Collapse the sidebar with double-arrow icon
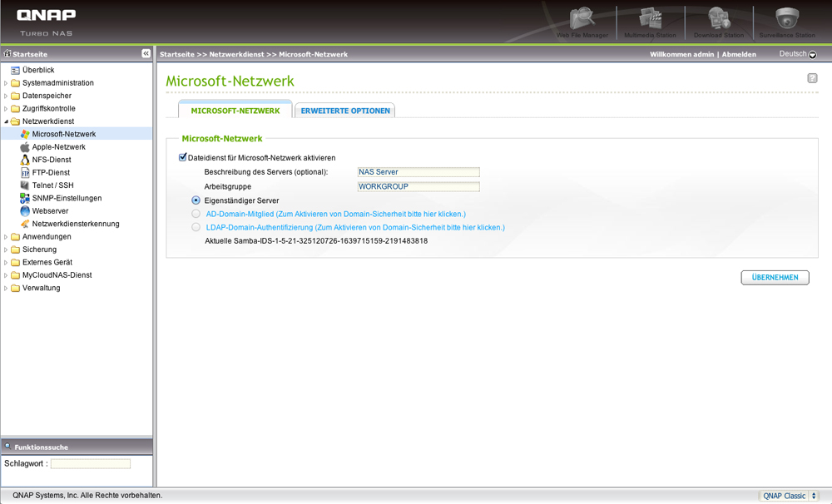This screenshot has width=832, height=504. point(146,53)
